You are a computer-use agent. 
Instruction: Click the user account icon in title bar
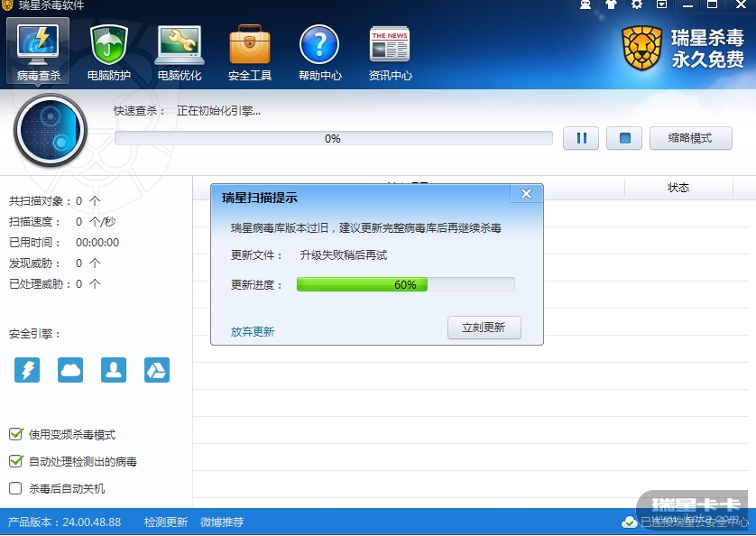tap(585, 5)
